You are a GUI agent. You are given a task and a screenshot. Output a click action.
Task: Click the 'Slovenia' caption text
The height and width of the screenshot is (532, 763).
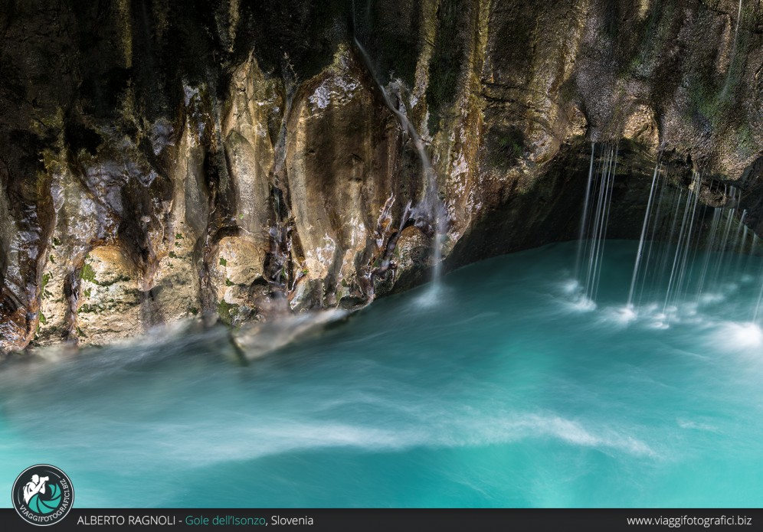tap(292, 521)
